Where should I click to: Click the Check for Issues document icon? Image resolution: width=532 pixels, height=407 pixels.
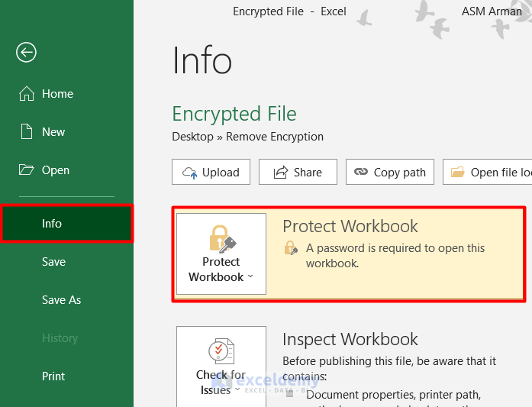pos(221,350)
